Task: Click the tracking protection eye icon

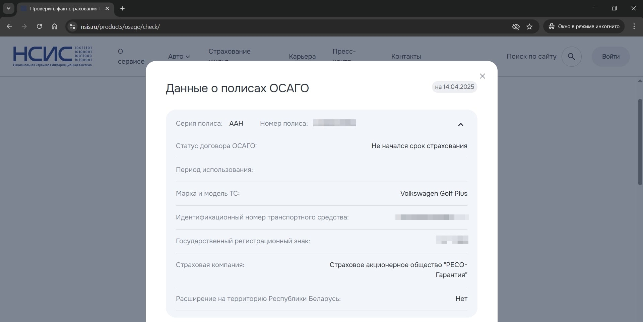Action: point(516,26)
